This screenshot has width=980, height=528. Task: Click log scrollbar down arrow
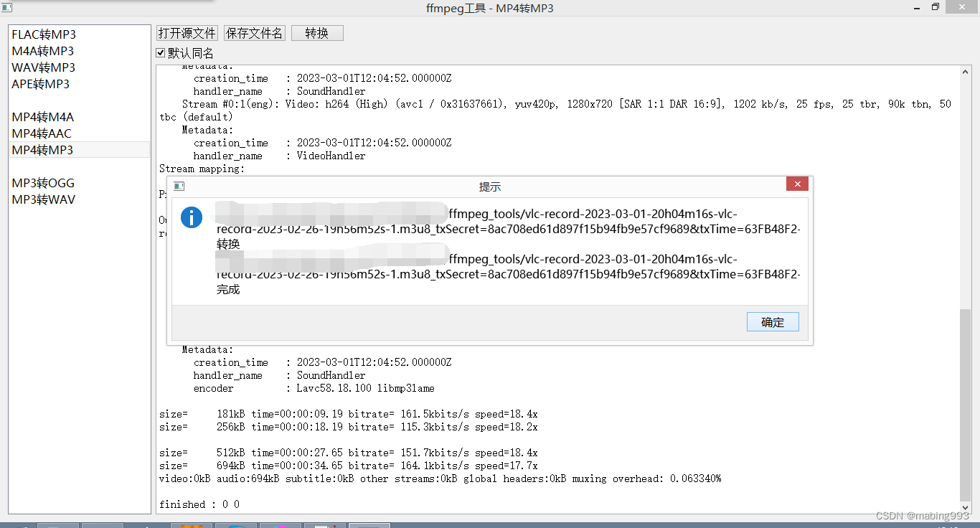pyautogui.click(x=966, y=507)
